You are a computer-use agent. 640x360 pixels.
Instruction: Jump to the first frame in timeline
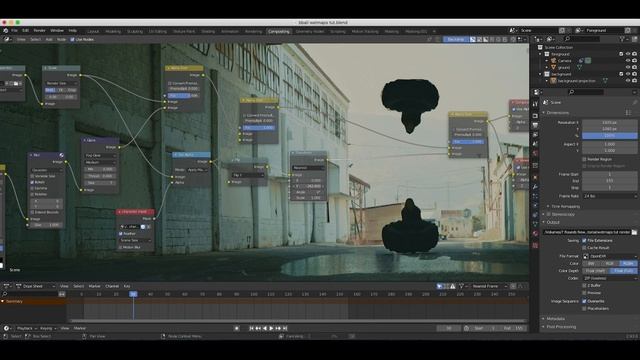click(x=251, y=328)
